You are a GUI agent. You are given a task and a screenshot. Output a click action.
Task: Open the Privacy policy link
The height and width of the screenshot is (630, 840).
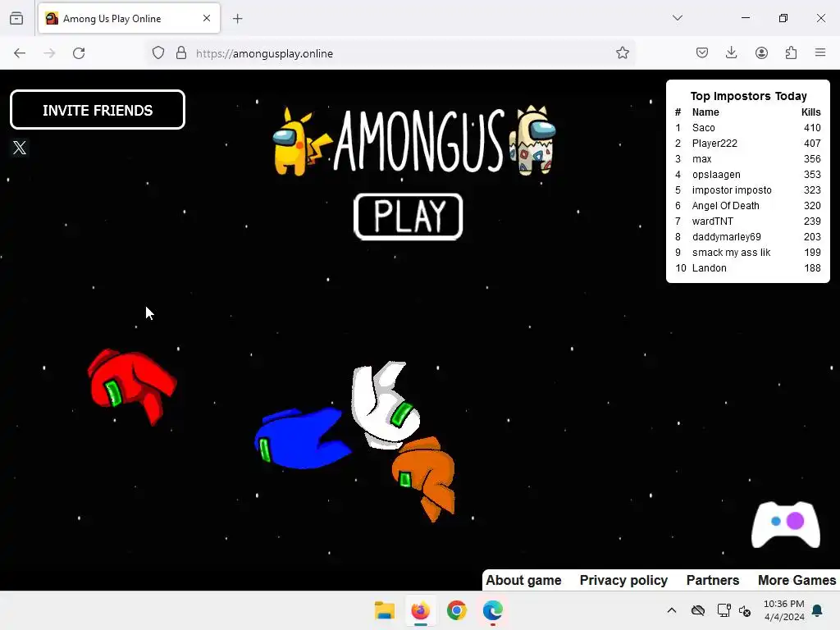point(623,580)
